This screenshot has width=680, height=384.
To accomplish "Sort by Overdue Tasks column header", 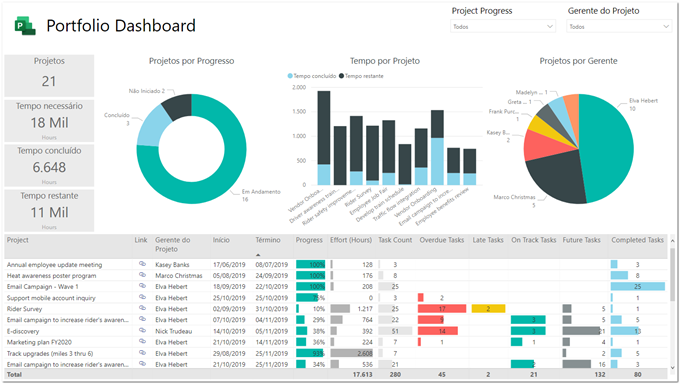I will click(x=441, y=240).
